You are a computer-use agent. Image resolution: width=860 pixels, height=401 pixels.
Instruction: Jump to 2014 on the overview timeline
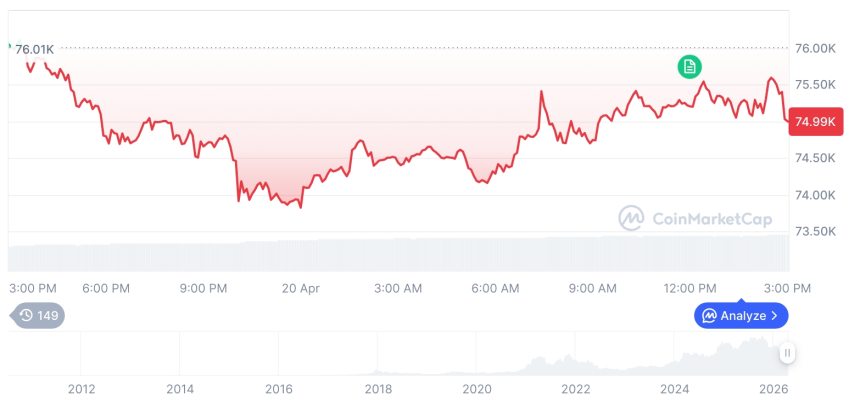click(x=180, y=389)
